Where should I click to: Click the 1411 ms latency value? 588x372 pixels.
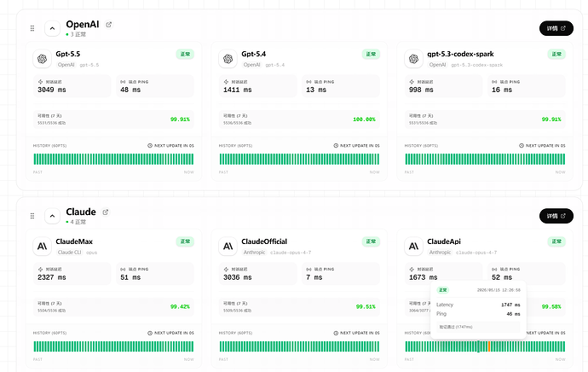pyautogui.click(x=238, y=90)
